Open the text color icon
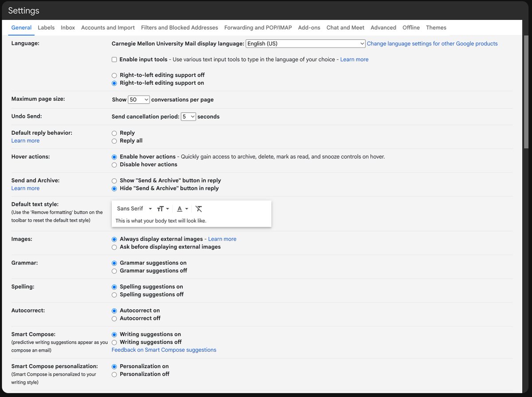This screenshot has height=397, width=532. 183,209
